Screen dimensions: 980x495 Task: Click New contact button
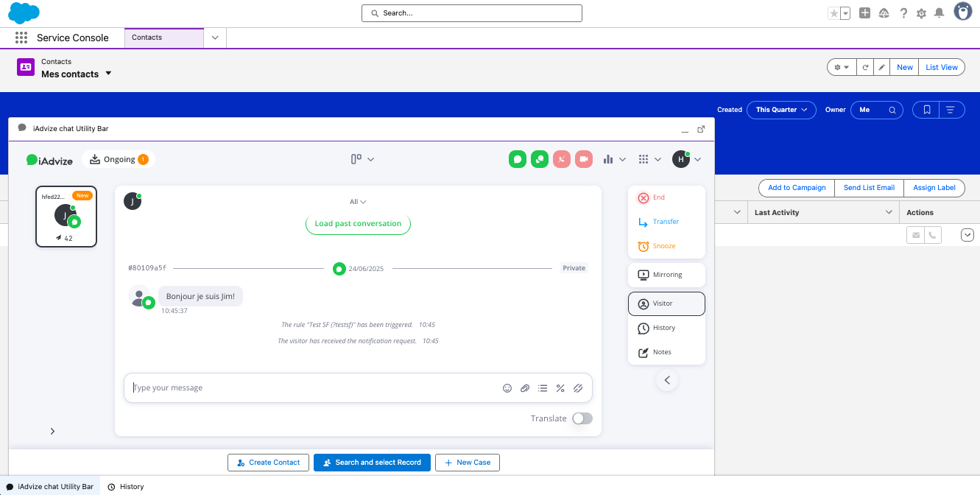pyautogui.click(x=905, y=67)
